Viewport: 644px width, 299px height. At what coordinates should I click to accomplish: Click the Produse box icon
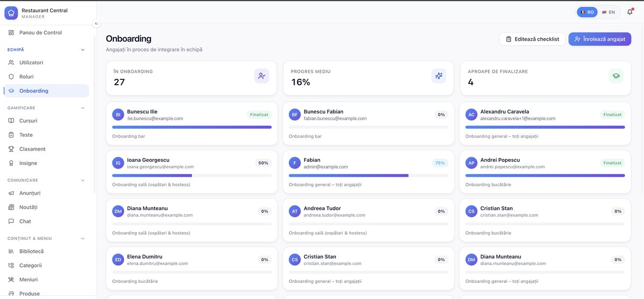[x=11, y=294]
